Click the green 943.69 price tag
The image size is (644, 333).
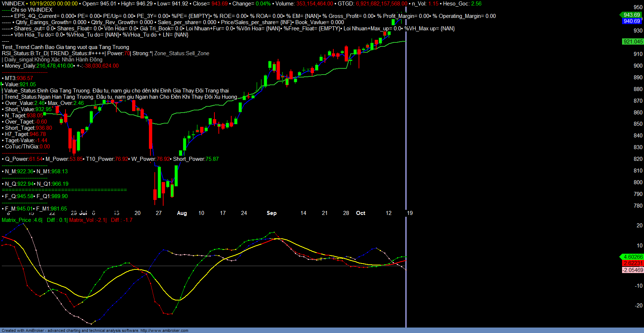point(632,15)
